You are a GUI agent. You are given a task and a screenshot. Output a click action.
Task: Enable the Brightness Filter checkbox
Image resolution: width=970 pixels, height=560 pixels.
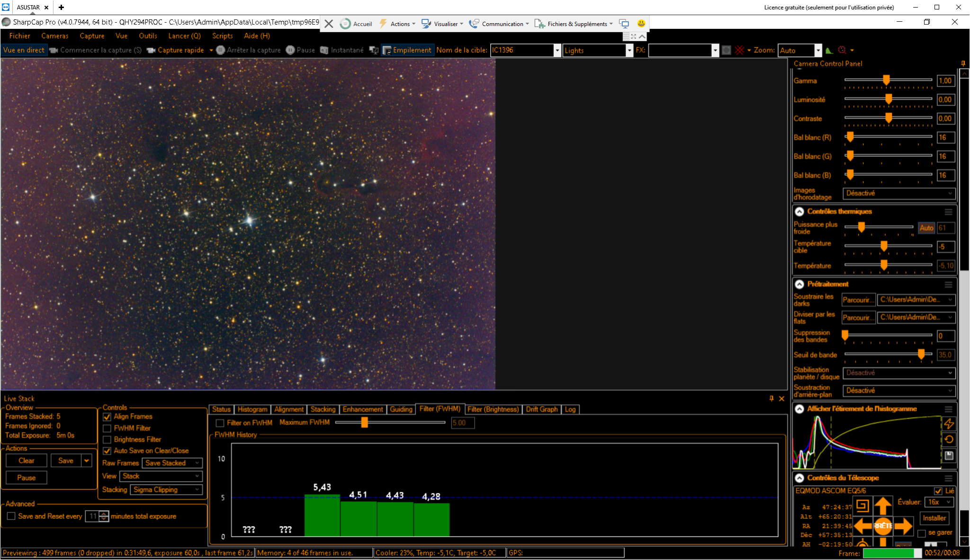point(107,440)
